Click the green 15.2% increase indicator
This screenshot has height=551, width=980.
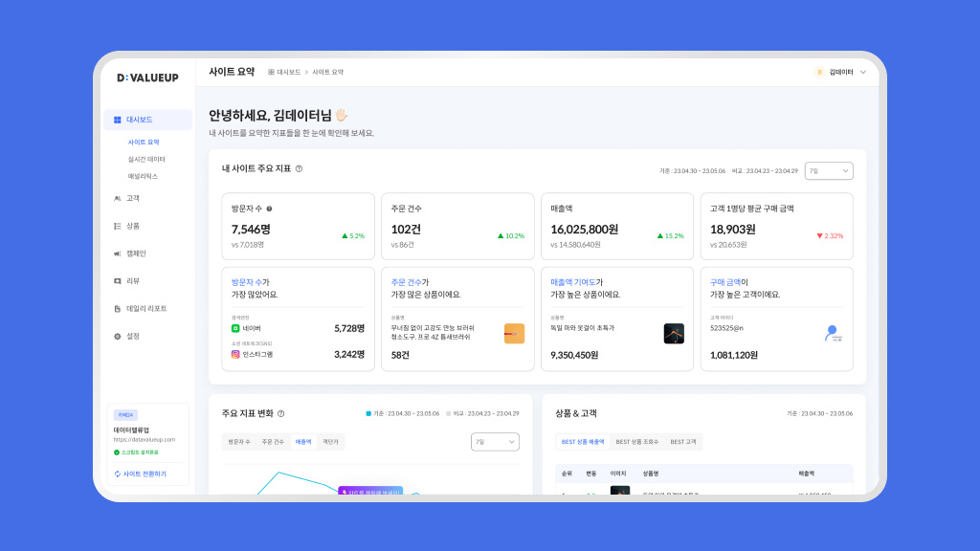click(x=671, y=236)
